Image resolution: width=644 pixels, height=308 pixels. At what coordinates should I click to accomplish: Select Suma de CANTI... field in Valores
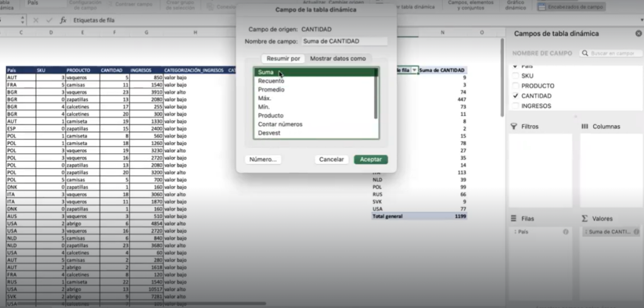tap(612, 232)
